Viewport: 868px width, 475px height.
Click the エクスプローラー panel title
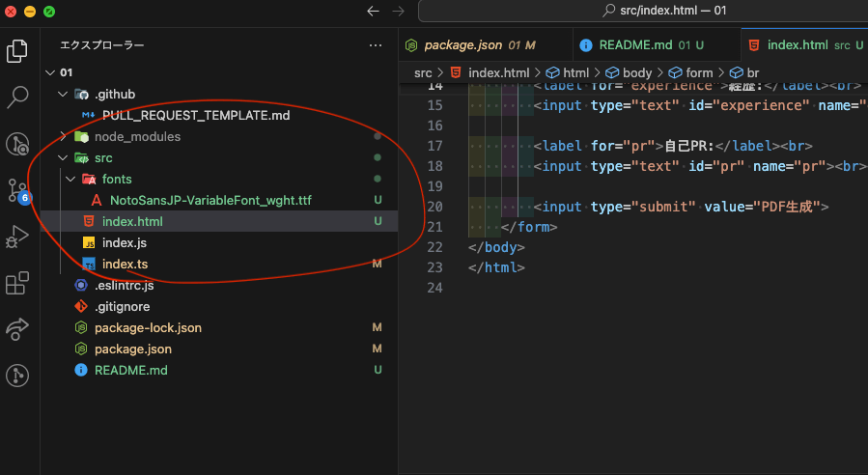point(101,45)
